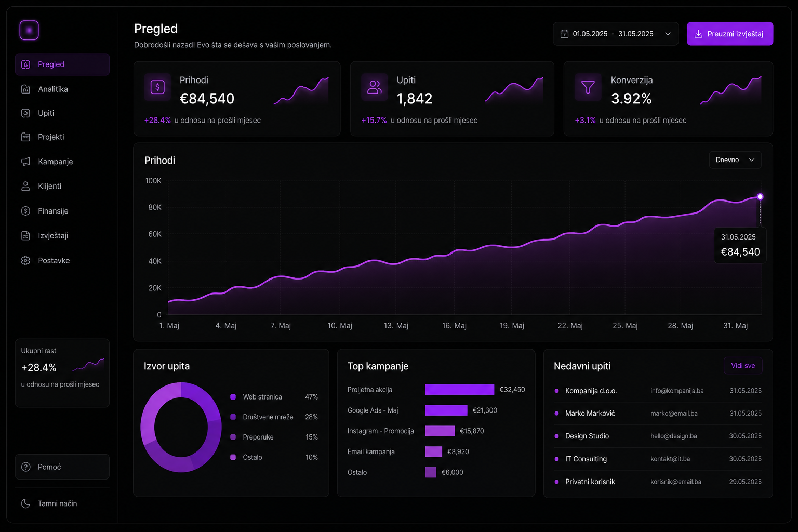Click email kontakt@it.ba

[670, 459]
